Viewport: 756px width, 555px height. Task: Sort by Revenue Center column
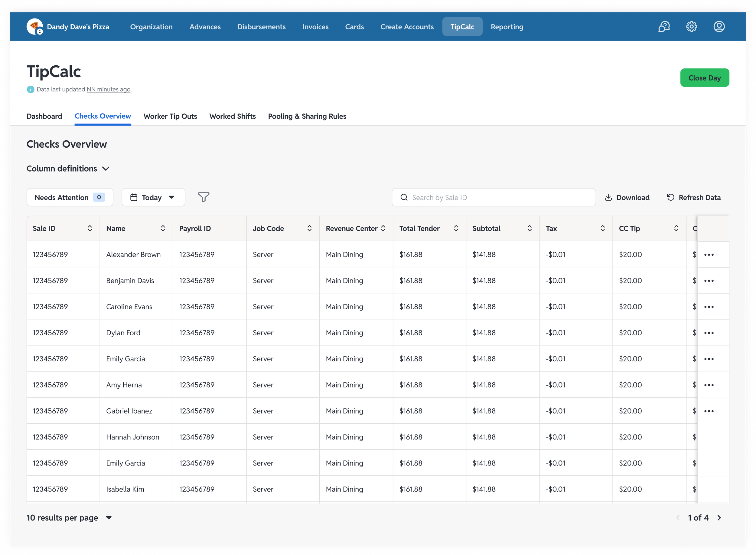tap(383, 228)
